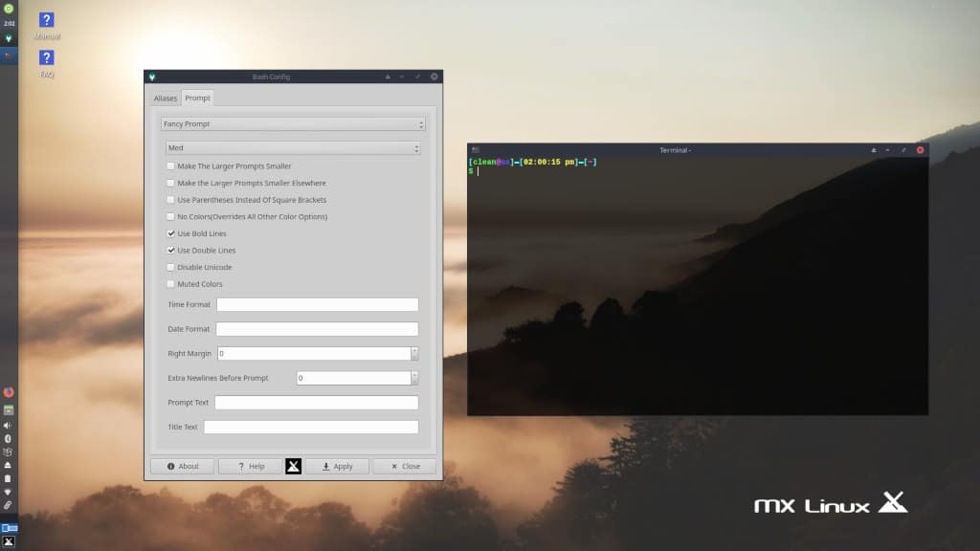Maximize the Bash Config window

[x=417, y=77]
